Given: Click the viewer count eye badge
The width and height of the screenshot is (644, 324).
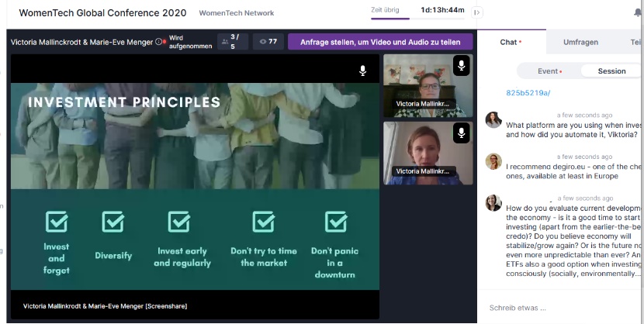Looking at the screenshot, I should tap(268, 42).
